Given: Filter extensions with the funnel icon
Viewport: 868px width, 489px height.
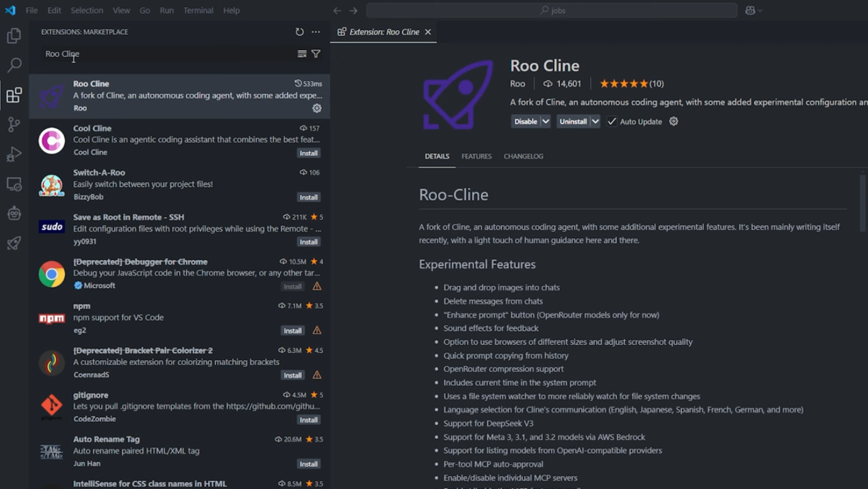Looking at the screenshot, I should (316, 54).
